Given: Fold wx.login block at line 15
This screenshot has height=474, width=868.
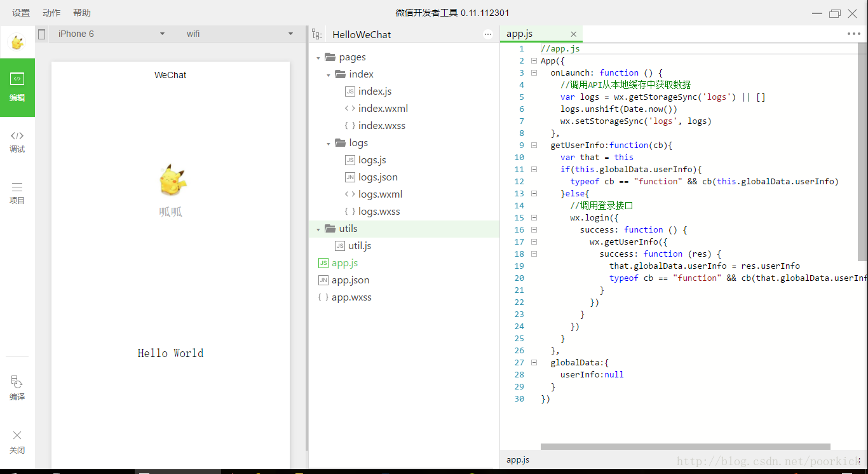Looking at the screenshot, I should point(534,218).
